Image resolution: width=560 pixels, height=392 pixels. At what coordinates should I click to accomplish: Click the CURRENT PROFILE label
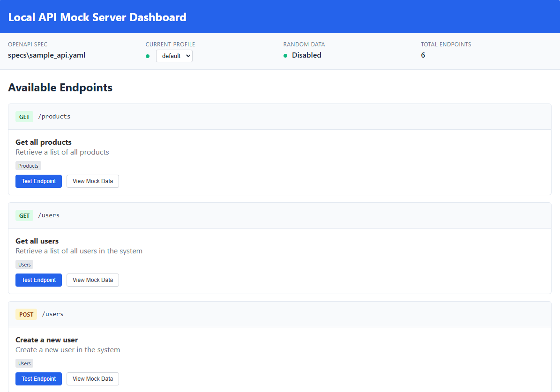(171, 44)
